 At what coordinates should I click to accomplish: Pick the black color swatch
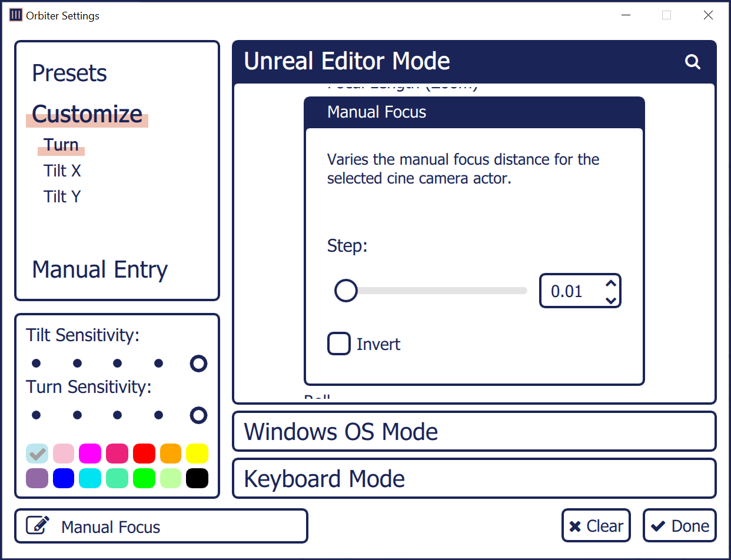[197, 478]
